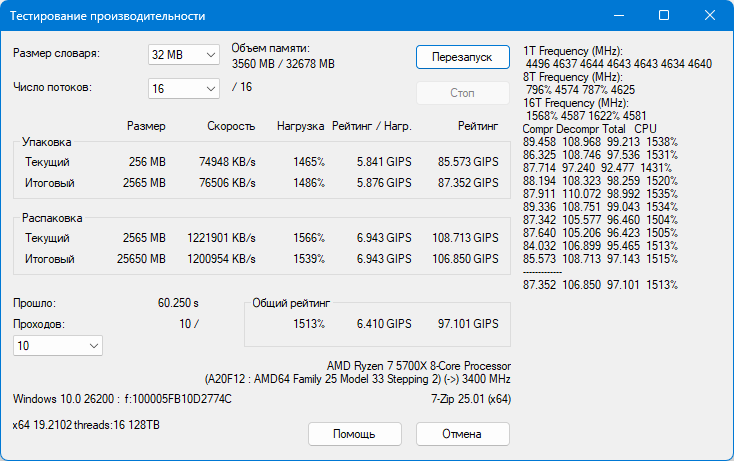Screen dimensions: 734x461
Task: Click packing current size 256 MB
Action: click(x=147, y=162)
